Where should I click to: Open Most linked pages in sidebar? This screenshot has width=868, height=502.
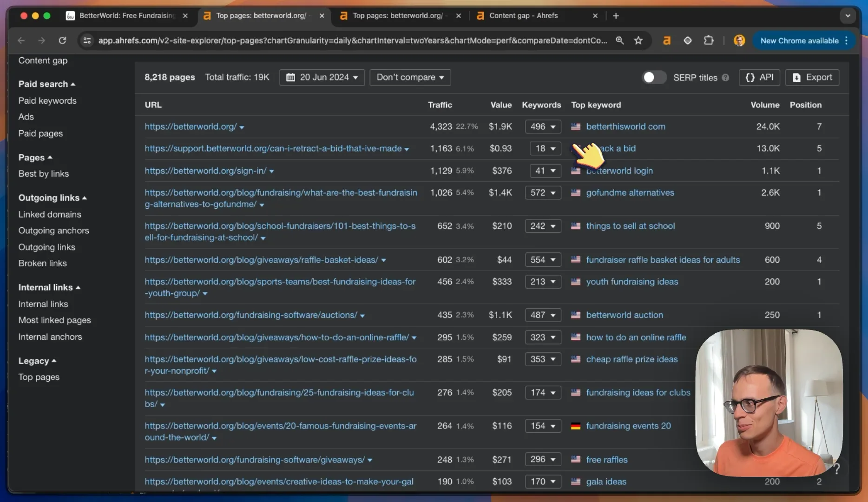pyautogui.click(x=54, y=320)
